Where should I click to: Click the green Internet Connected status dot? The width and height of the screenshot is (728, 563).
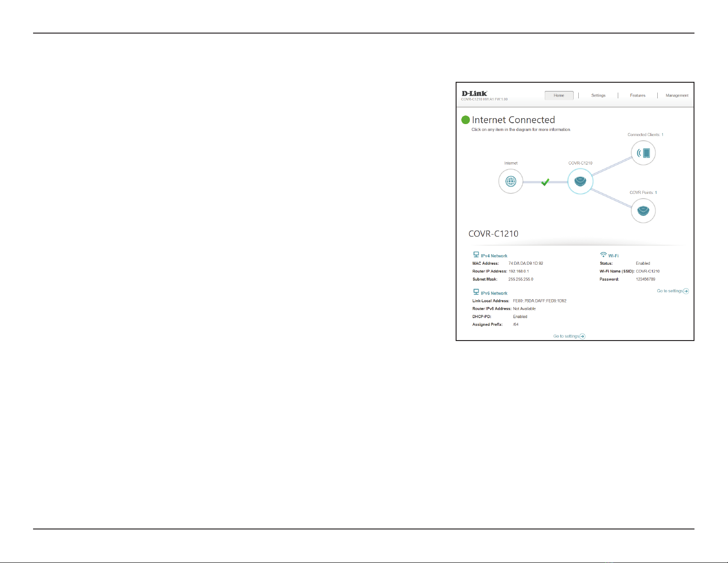(x=466, y=120)
